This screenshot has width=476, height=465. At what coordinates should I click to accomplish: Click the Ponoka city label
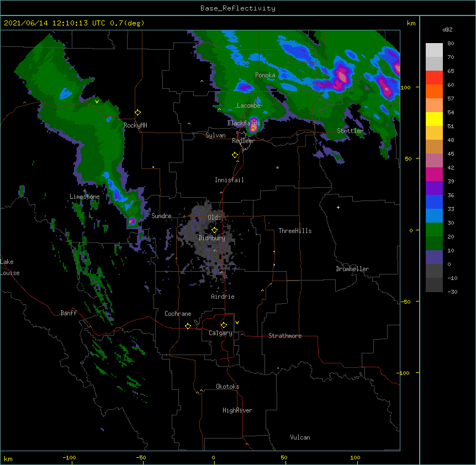click(265, 75)
